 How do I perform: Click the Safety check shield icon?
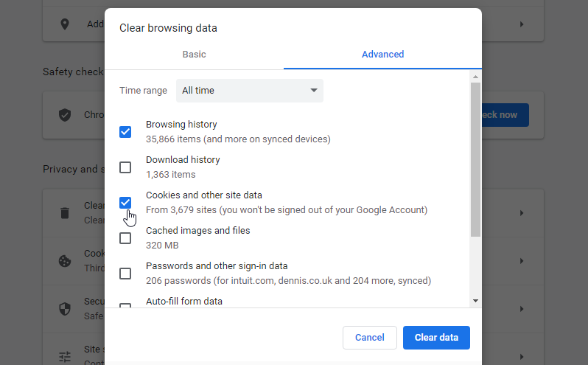coord(65,115)
